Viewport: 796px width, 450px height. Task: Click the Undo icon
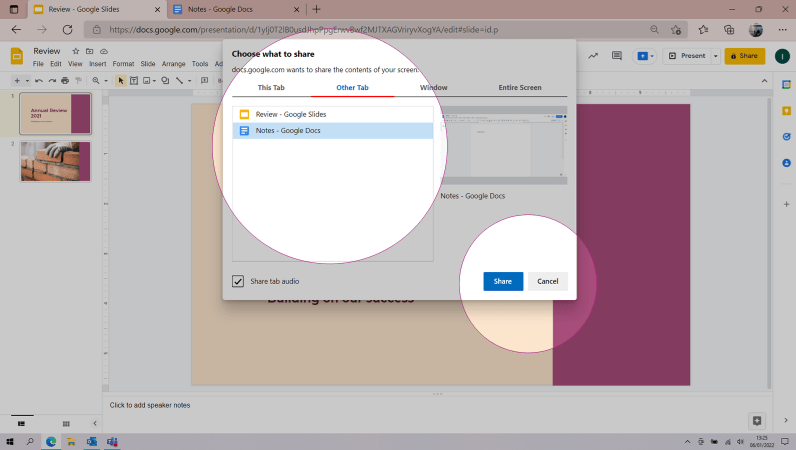tap(39, 80)
